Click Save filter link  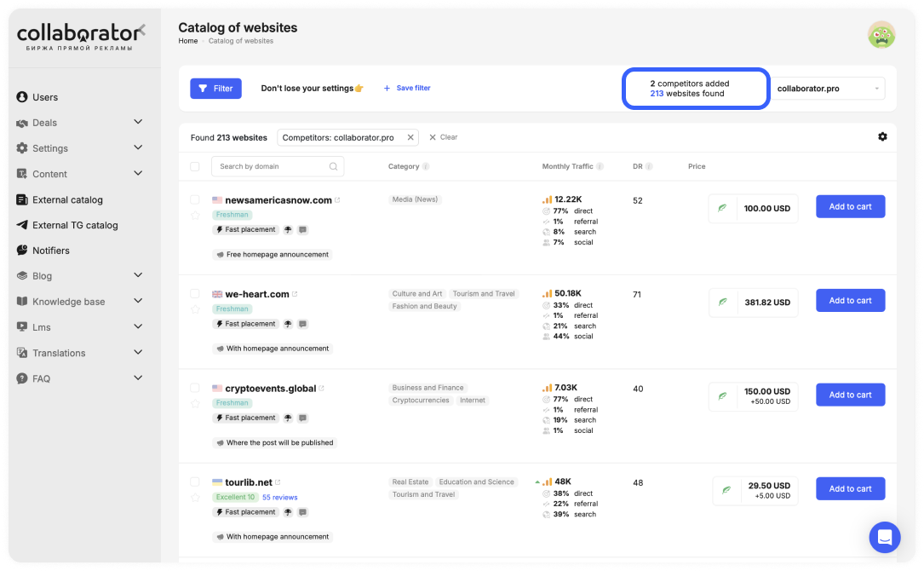coord(407,88)
